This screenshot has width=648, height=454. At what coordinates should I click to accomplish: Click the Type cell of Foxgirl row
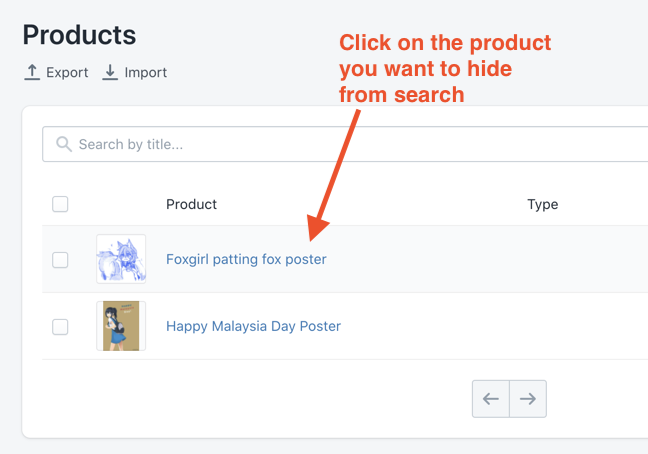tap(543, 259)
